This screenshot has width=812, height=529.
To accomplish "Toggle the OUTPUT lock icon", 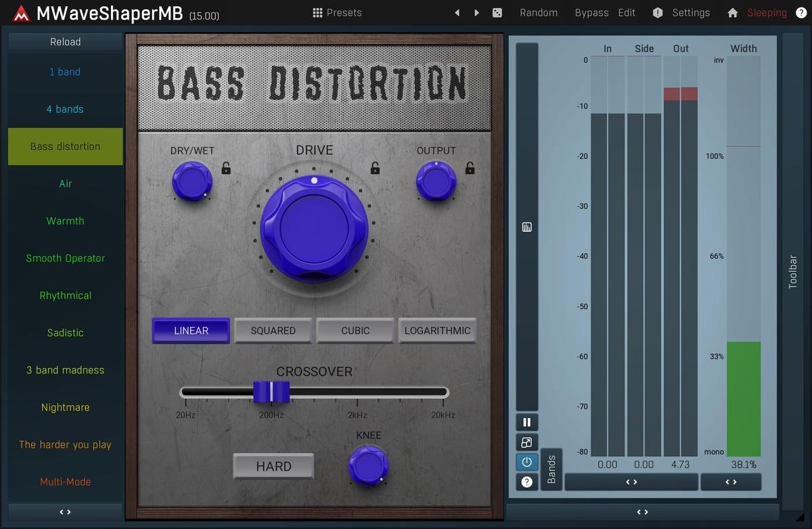I will click(470, 168).
